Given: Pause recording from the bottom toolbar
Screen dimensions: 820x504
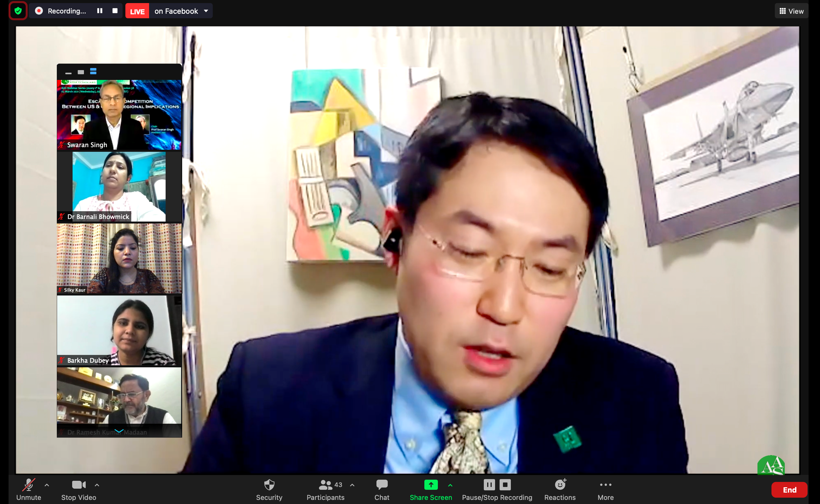Looking at the screenshot, I should (x=489, y=485).
